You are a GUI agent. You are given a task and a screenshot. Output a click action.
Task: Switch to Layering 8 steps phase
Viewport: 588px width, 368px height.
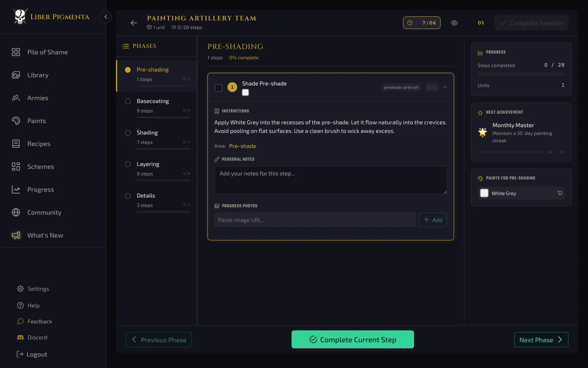[157, 170]
